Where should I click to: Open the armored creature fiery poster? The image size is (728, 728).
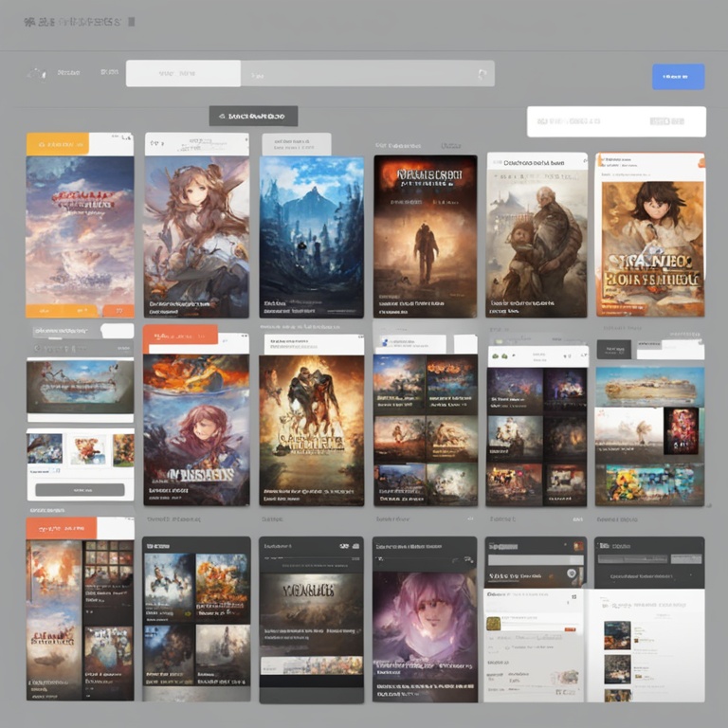(312, 430)
